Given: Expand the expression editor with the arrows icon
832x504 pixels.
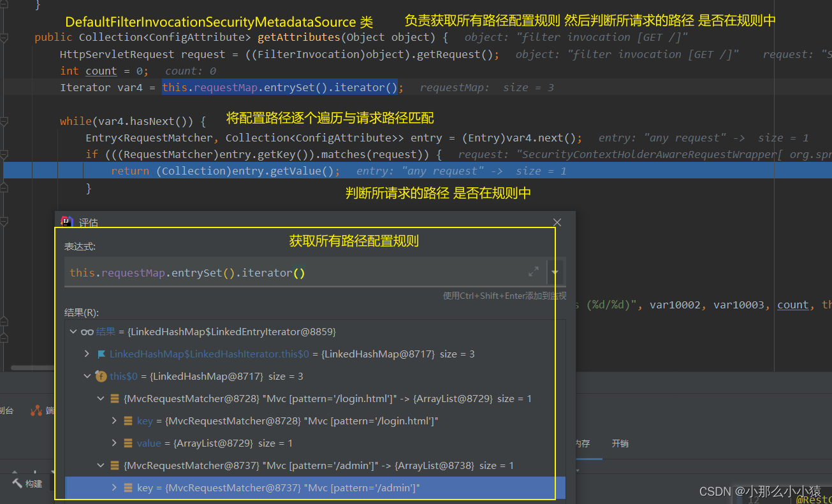Looking at the screenshot, I should 534,272.
